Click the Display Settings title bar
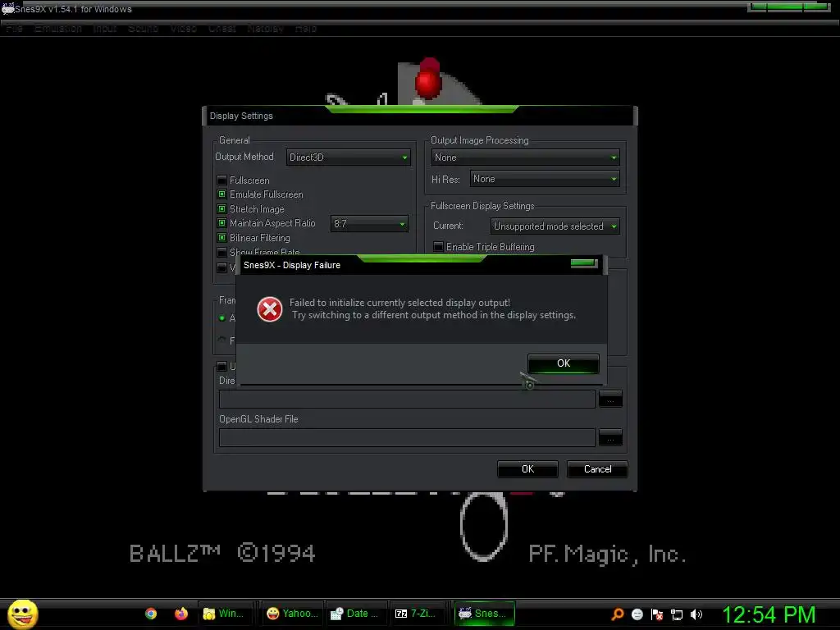 [420, 116]
